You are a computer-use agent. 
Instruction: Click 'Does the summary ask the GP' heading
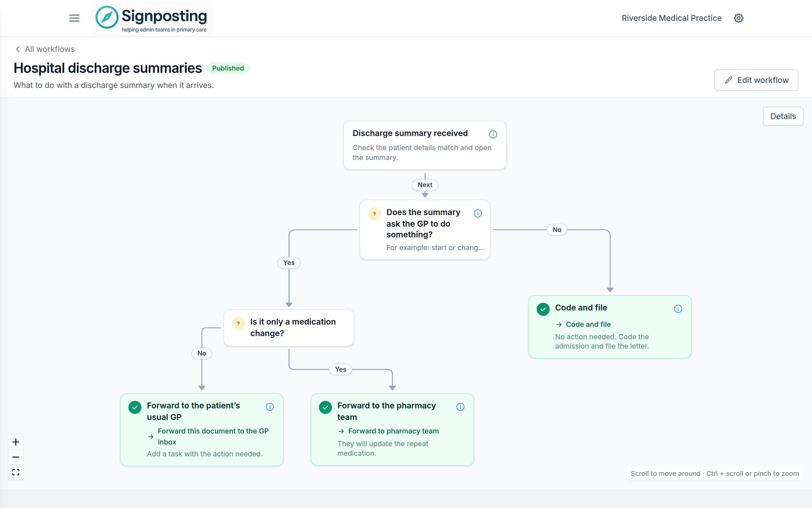click(423, 224)
